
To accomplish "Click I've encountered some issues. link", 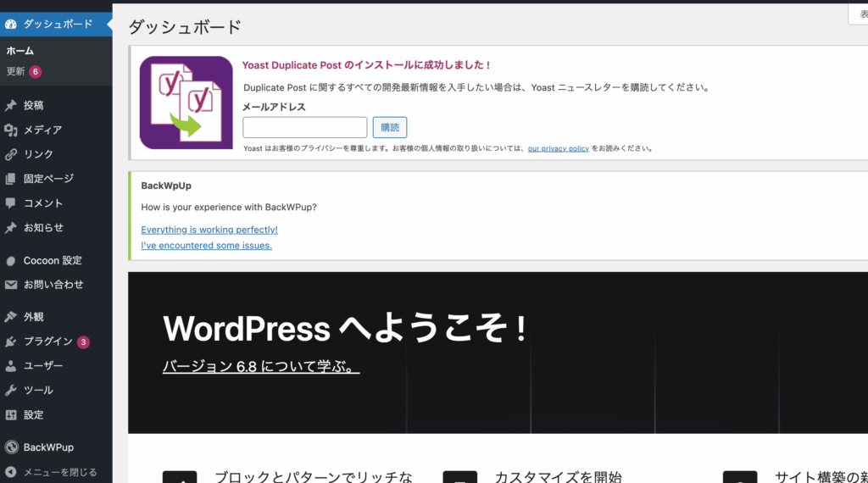I will [x=207, y=245].
